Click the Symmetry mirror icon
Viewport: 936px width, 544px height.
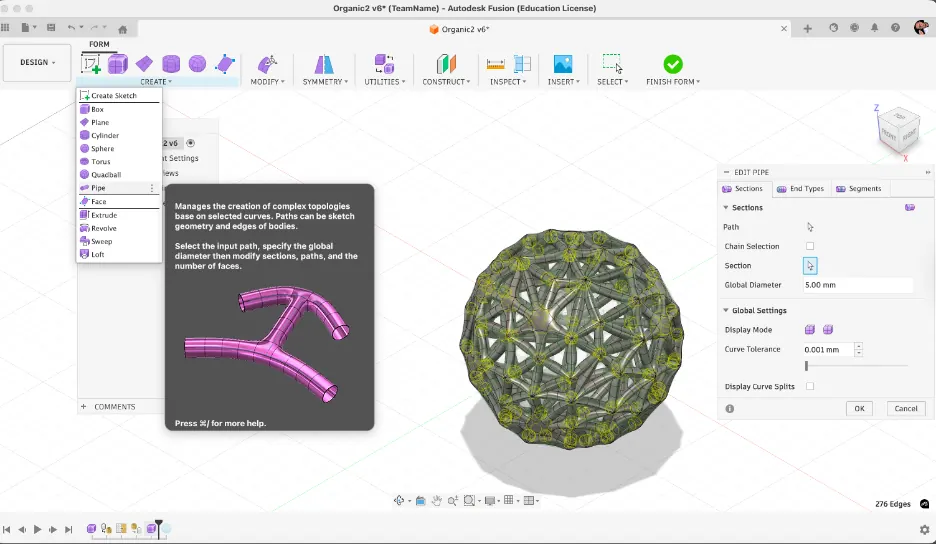point(324,64)
